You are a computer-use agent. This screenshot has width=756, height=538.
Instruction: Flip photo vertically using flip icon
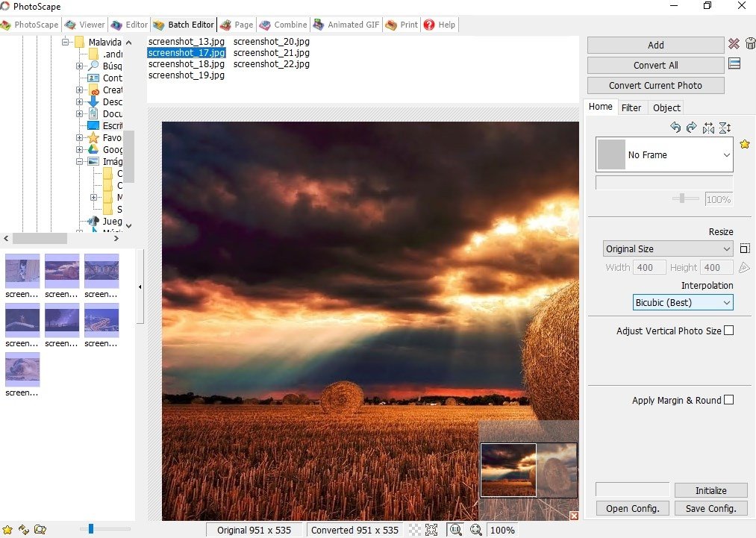pyautogui.click(x=725, y=128)
